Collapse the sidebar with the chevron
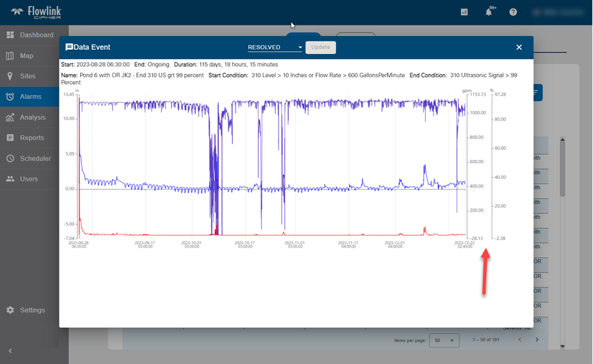Viewport: 593px width, 364px height. pos(10,351)
